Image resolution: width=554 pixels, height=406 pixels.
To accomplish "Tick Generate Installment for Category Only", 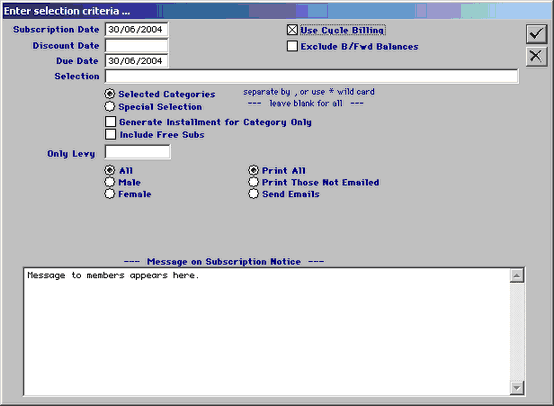I will point(111,122).
